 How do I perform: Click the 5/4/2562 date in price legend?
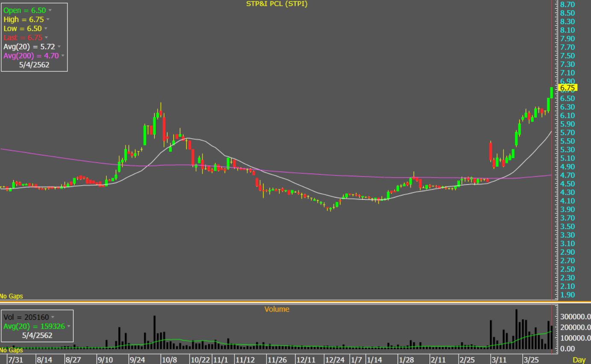coord(34,65)
